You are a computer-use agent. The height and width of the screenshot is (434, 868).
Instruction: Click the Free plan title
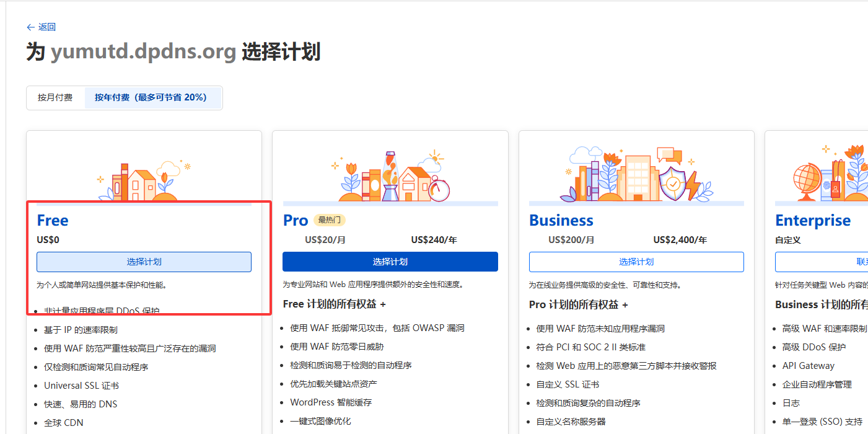(53, 221)
